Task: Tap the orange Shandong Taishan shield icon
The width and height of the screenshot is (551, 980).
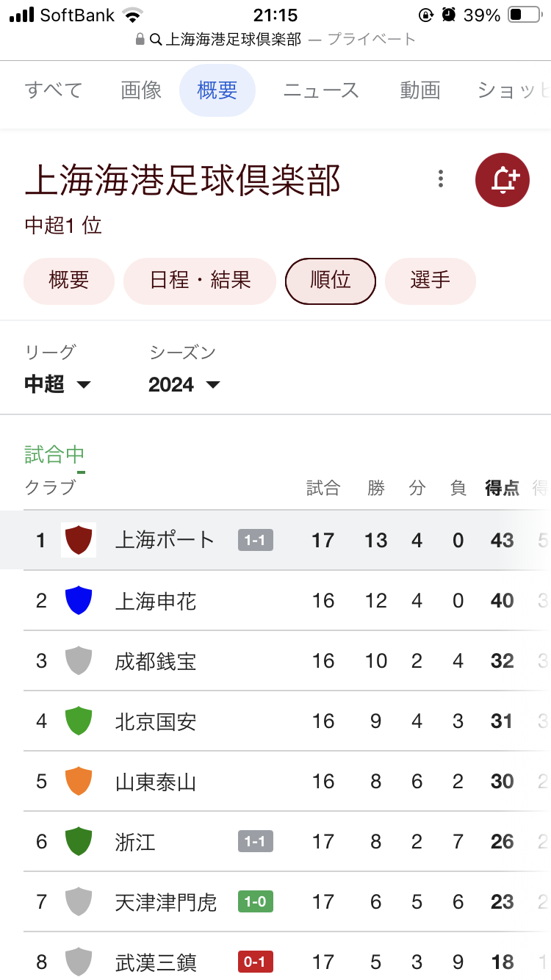Action: (79, 782)
